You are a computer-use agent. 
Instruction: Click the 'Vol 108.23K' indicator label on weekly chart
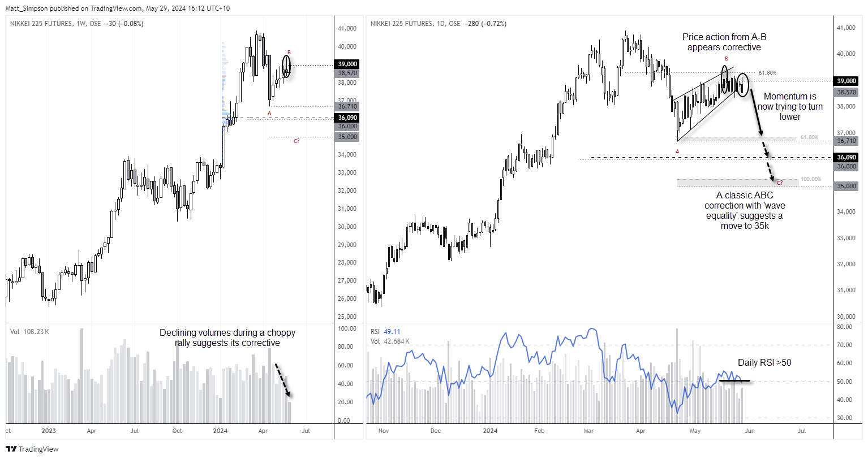[x=29, y=332]
